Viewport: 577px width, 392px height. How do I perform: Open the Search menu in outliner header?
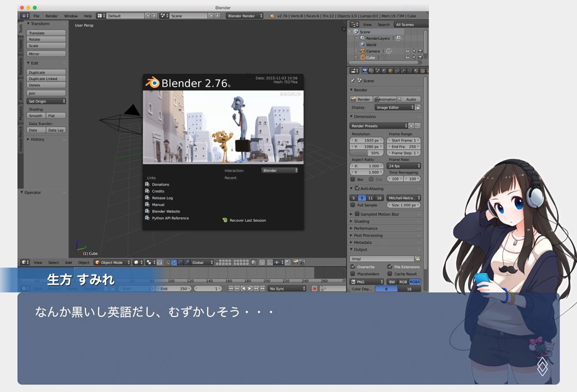coord(384,25)
